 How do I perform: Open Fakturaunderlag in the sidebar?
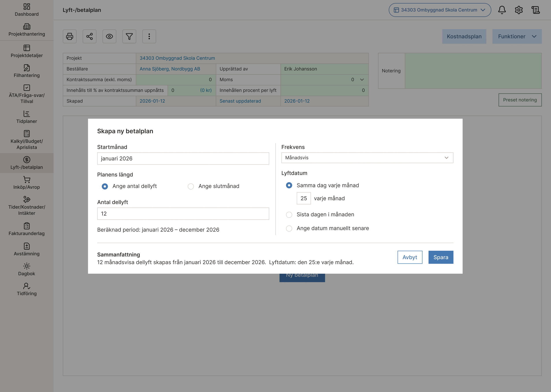[x=26, y=229]
